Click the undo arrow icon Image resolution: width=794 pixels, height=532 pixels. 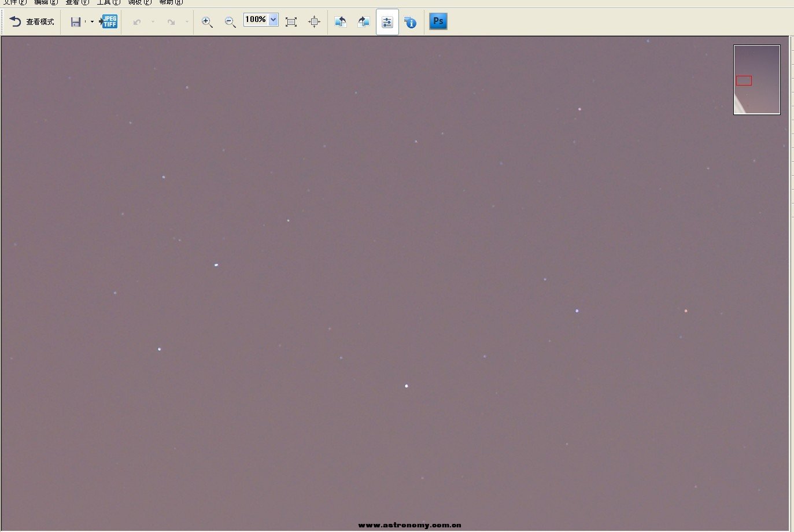point(137,22)
